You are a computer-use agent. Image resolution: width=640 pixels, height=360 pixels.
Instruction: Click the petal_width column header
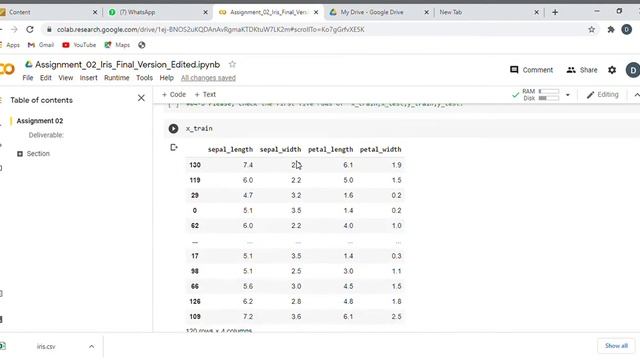coord(380,149)
